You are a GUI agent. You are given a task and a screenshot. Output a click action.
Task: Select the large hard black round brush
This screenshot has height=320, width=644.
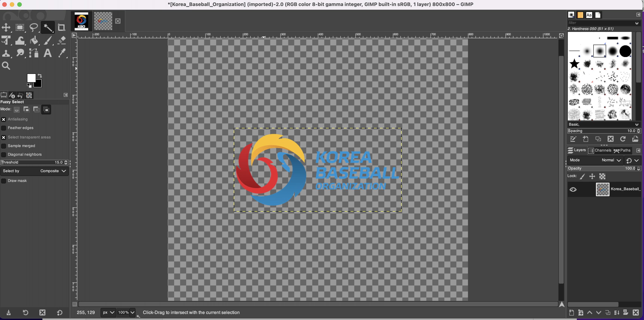tap(625, 51)
